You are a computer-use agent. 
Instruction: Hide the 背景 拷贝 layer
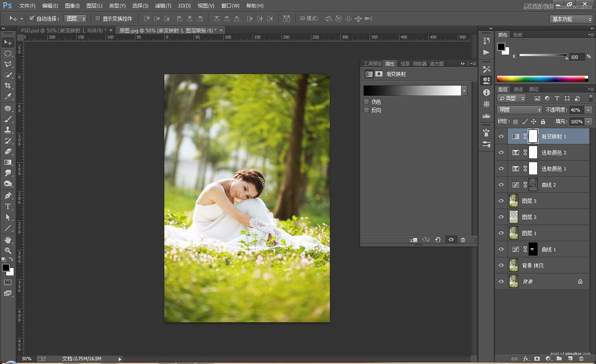pos(501,266)
